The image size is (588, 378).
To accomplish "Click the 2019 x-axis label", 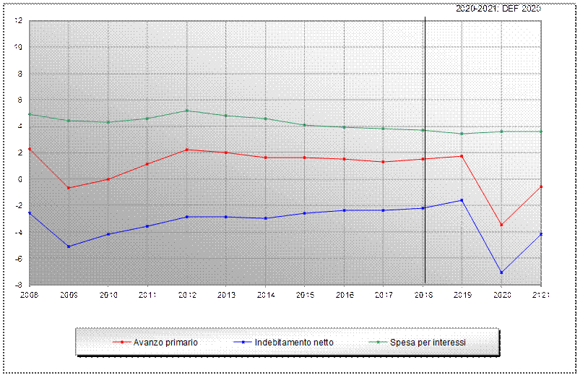I will pyautogui.click(x=462, y=295).
